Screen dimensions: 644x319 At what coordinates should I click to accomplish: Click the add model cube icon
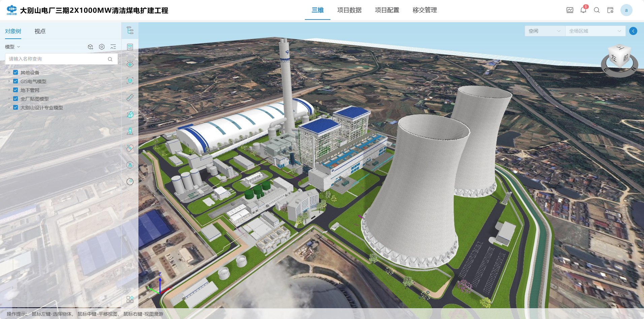coord(90,47)
